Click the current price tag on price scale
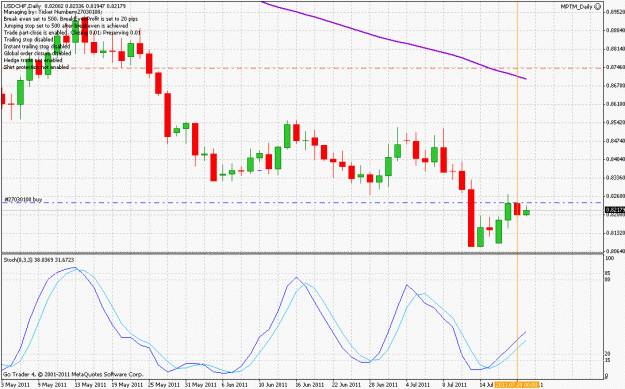625x389 pixels. 614,210
